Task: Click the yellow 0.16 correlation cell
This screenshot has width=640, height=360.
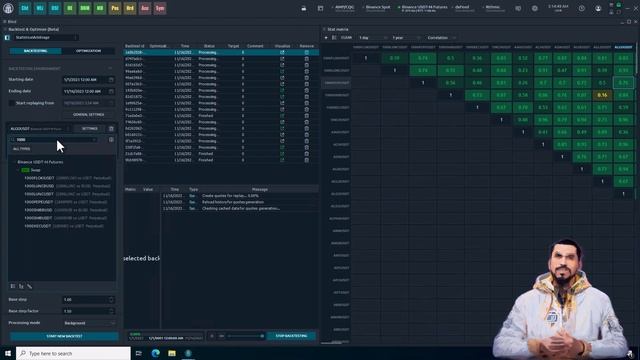Action: pos(602,95)
